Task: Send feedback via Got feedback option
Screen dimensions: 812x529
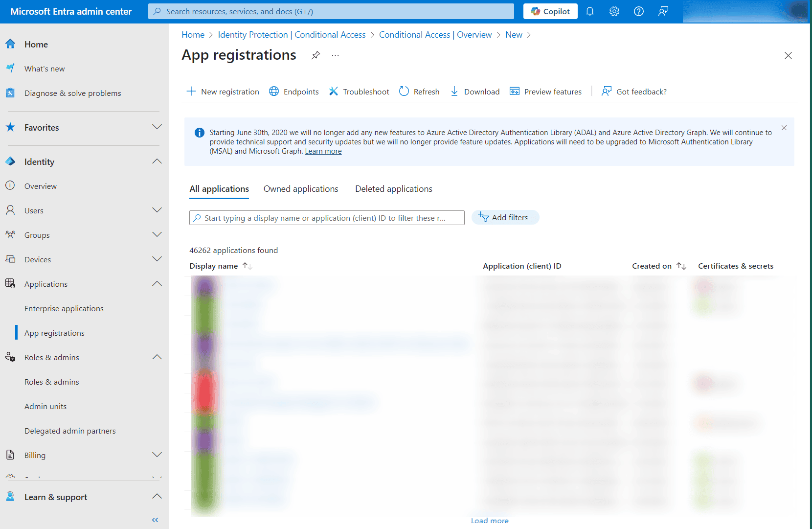Action: [x=634, y=92]
